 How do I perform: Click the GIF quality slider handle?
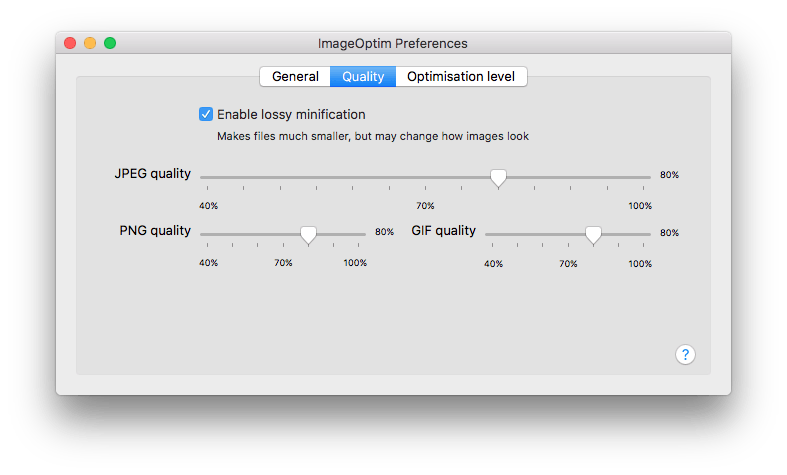pos(593,234)
